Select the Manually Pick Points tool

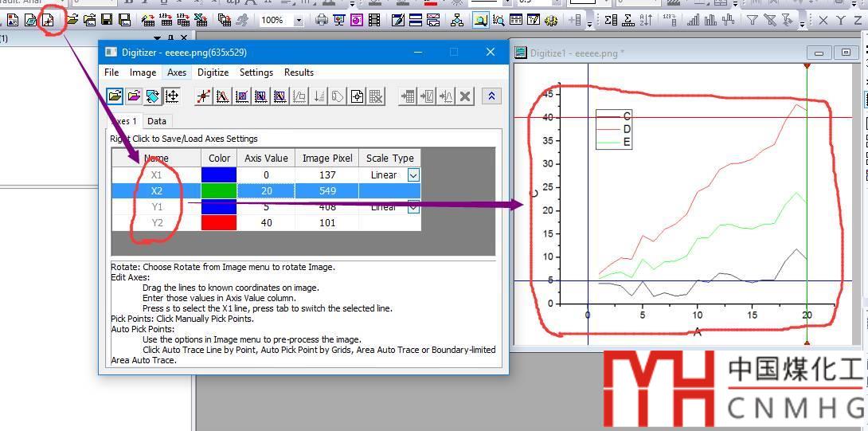pos(204,96)
